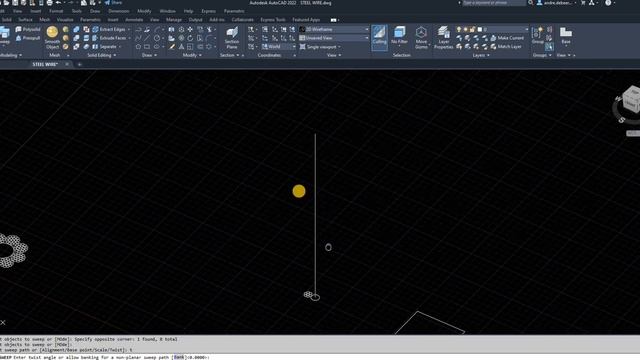Viewport: 640px width, 360px height.
Task: Switch to the Visualize ribbon tab
Action: pyautogui.click(x=65, y=20)
